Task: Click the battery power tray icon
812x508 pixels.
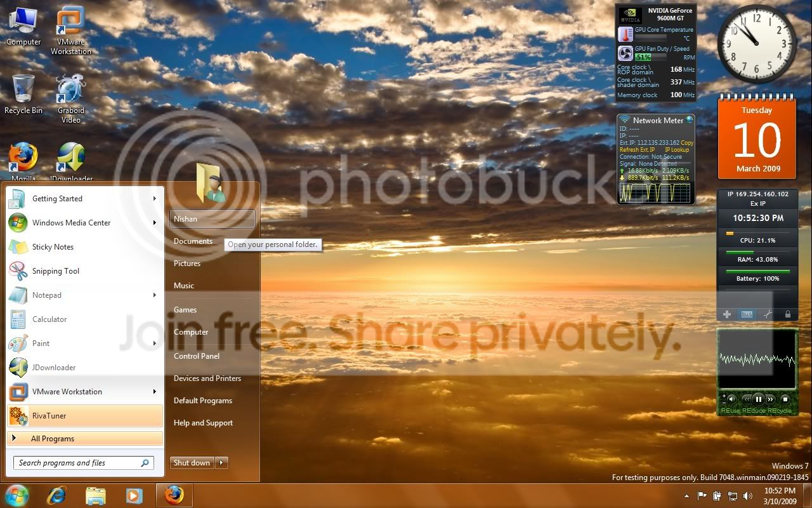Action: point(717,496)
